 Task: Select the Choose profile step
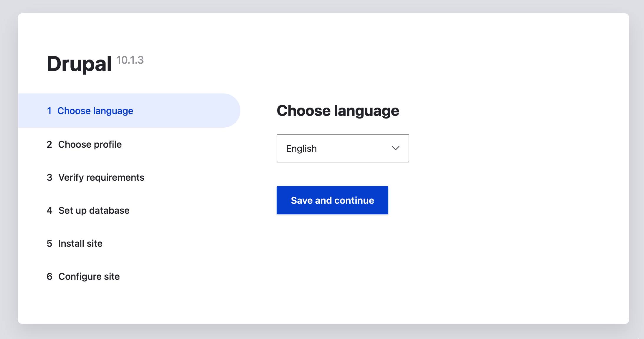pos(90,144)
